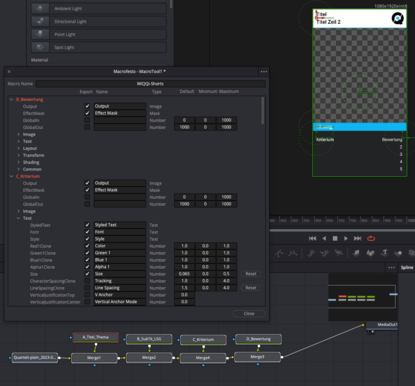This screenshot has width=415, height=386.
Task: Select the Spot Light tool icon
Action: pyautogui.click(x=40, y=47)
